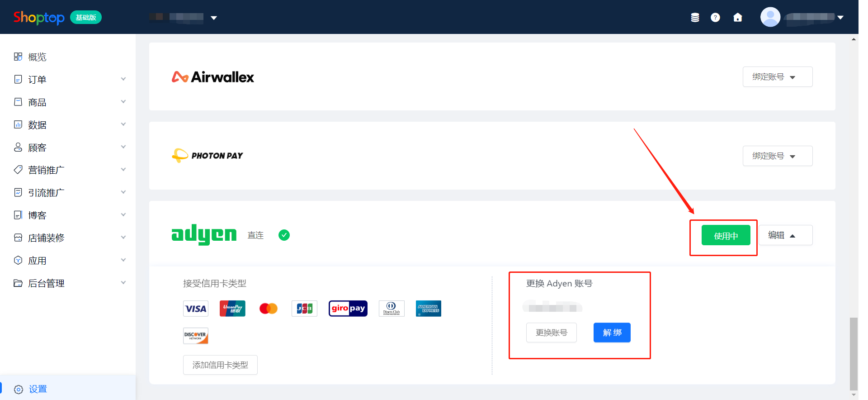Collapse the Adyen 编辑 dropdown
The image size is (868, 400).
pos(786,235)
